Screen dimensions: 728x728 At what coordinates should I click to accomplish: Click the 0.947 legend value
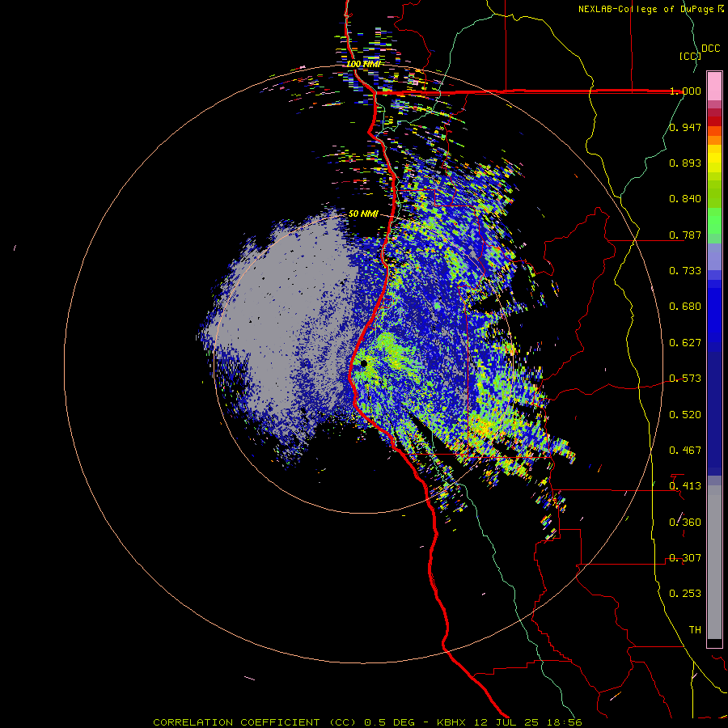pos(685,127)
